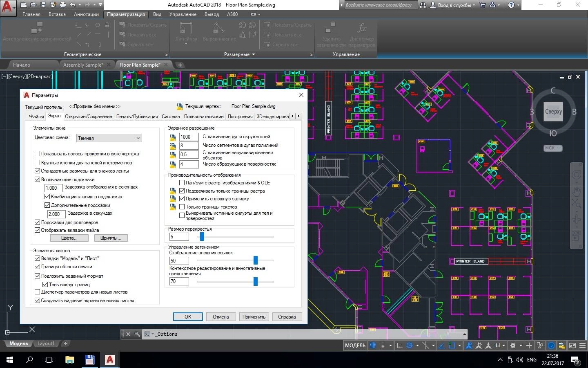Switch to the Главная ribbon tab
This screenshot has height=368, width=588.
coord(31,14)
